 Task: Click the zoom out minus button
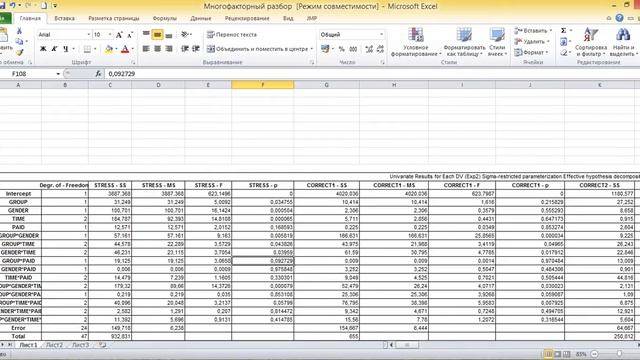[595, 354]
